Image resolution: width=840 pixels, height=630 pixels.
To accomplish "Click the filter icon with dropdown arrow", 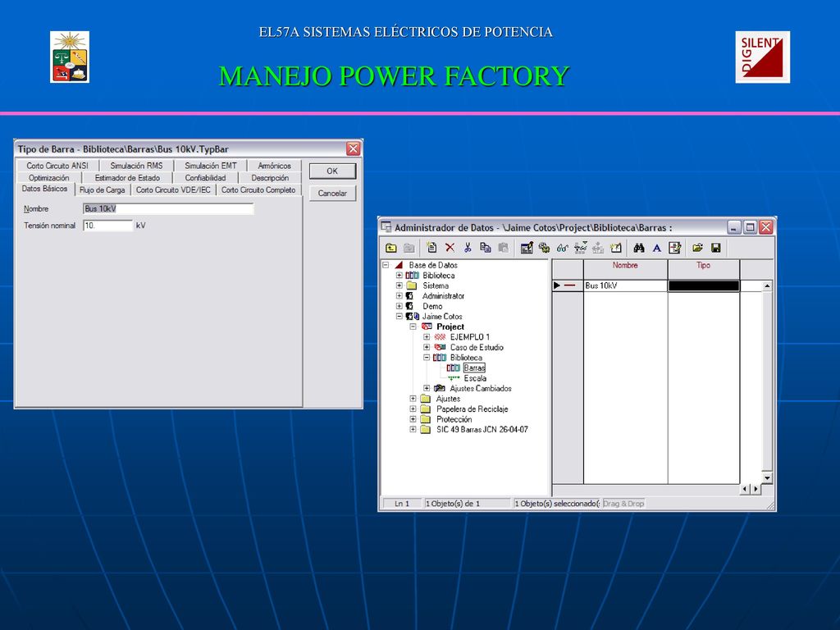I will coord(580,247).
